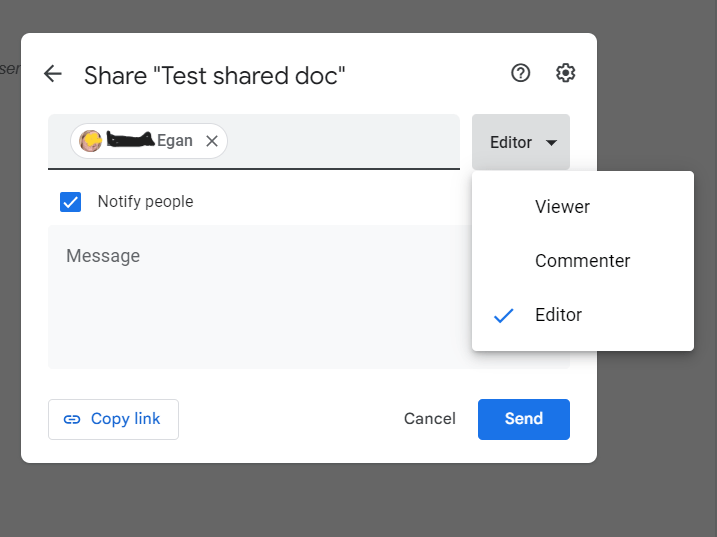Select the Viewer role option
This screenshot has height=537, width=717.
click(562, 207)
